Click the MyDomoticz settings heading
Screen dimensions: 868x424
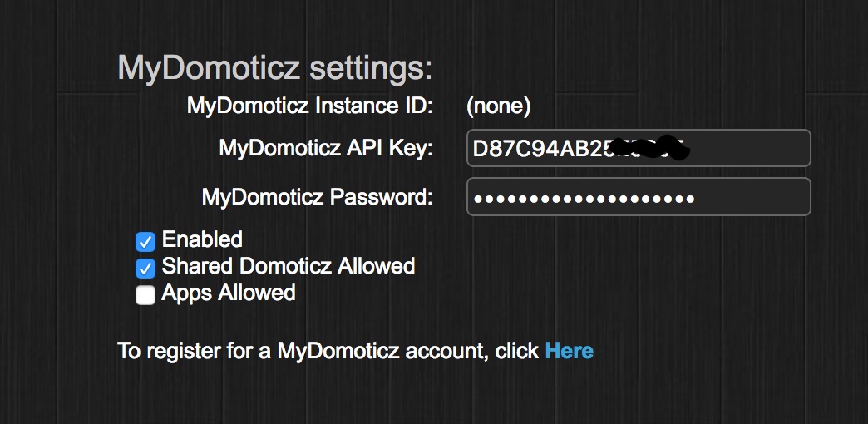tap(274, 69)
